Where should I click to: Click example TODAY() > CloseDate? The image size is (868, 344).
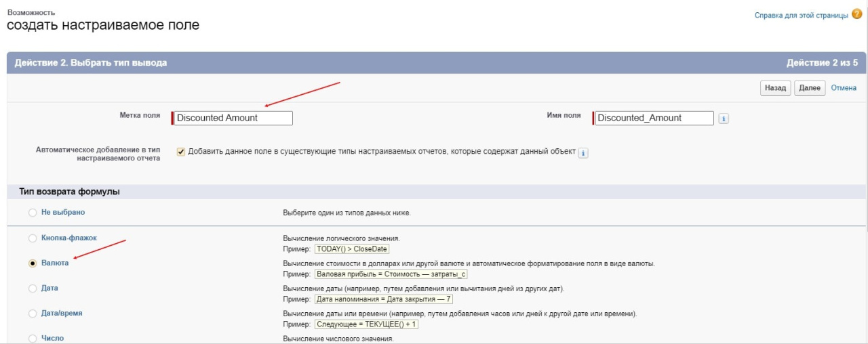coord(352,249)
